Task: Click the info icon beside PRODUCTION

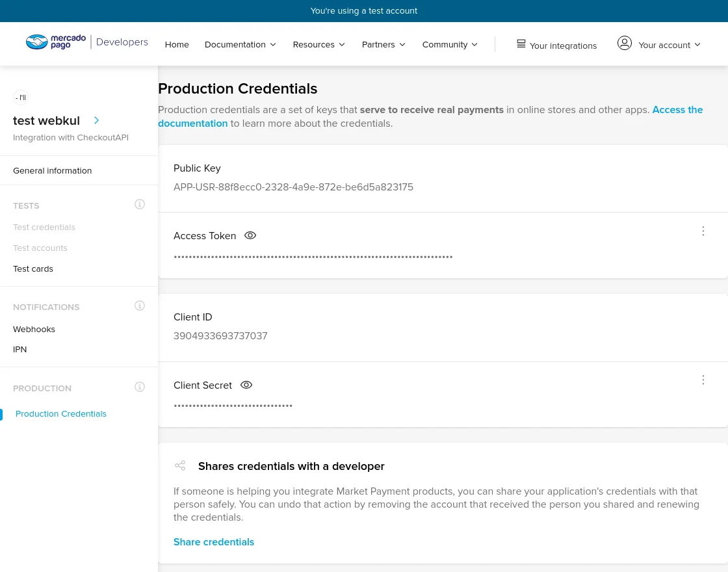Action: pyautogui.click(x=139, y=387)
